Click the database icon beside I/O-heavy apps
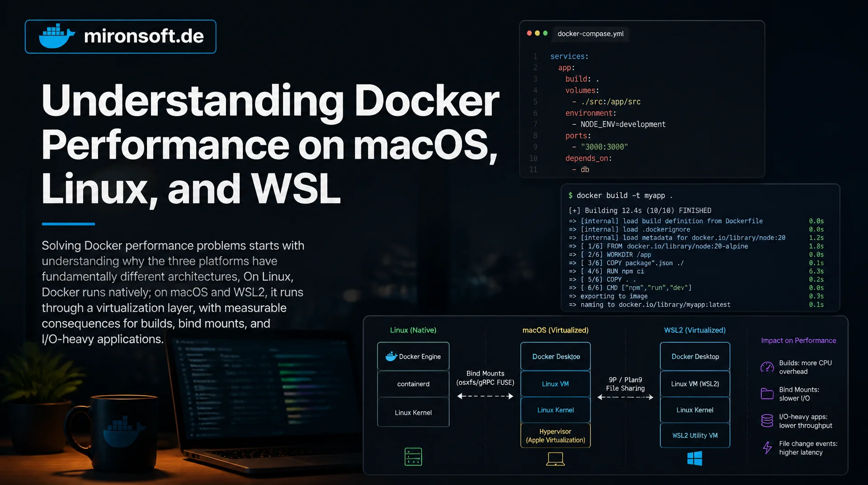The width and height of the screenshot is (868, 485). [767, 421]
